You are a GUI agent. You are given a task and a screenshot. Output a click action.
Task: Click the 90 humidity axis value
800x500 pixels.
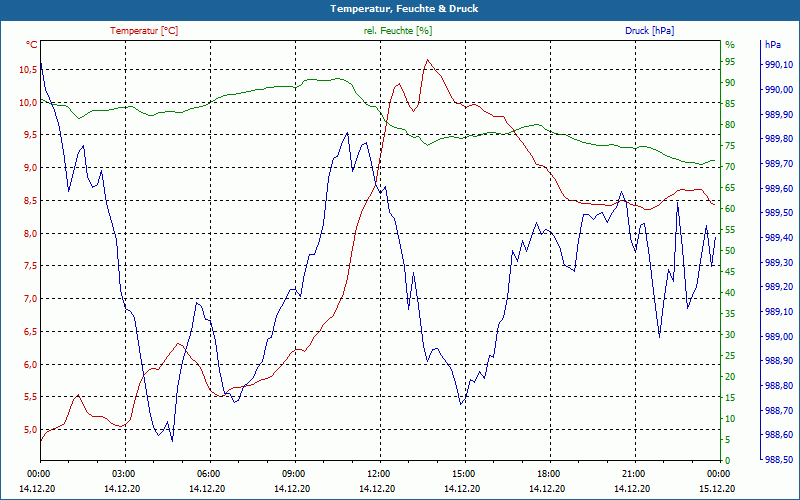pyautogui.click(x=730, y=83)
